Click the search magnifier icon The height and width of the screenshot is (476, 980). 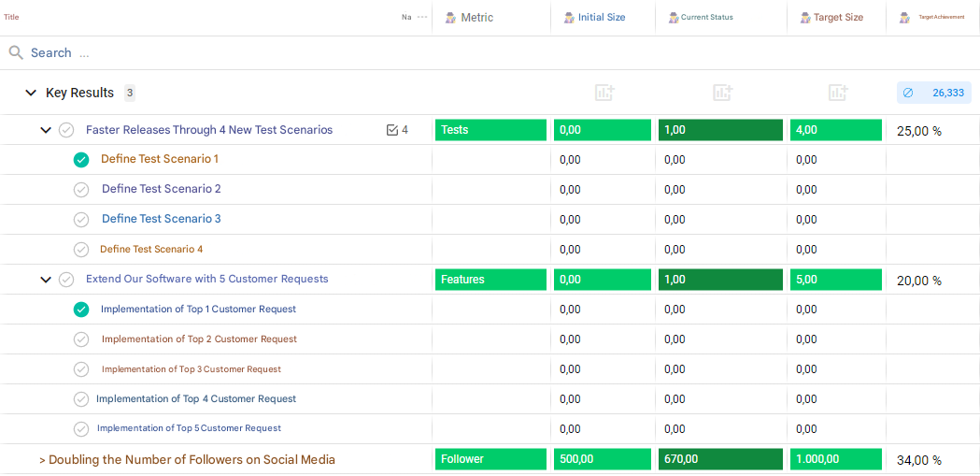pyautogui.click(x=16, y=53)
